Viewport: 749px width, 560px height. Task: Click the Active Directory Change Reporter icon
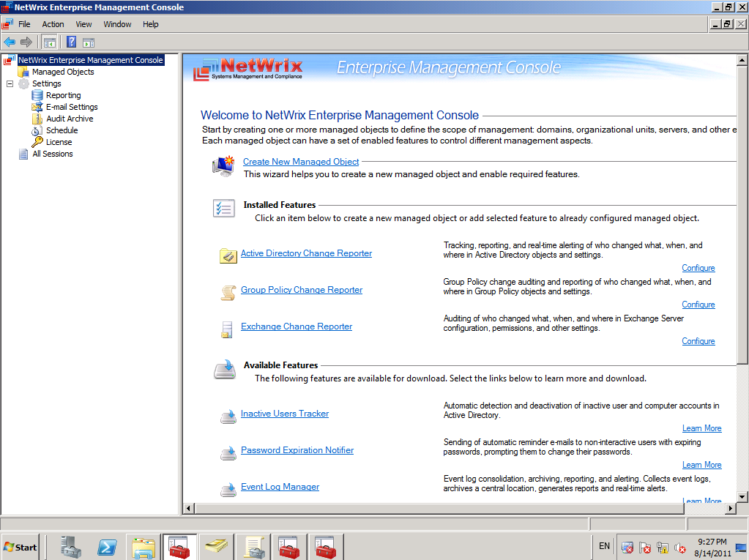[228, 255]
